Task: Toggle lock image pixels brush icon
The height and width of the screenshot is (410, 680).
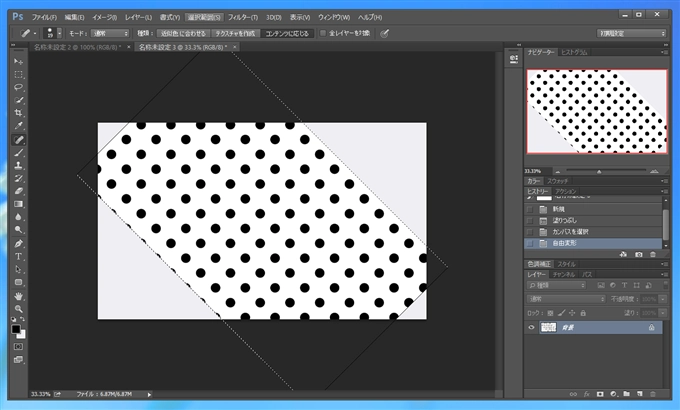Action: point(561,313)
